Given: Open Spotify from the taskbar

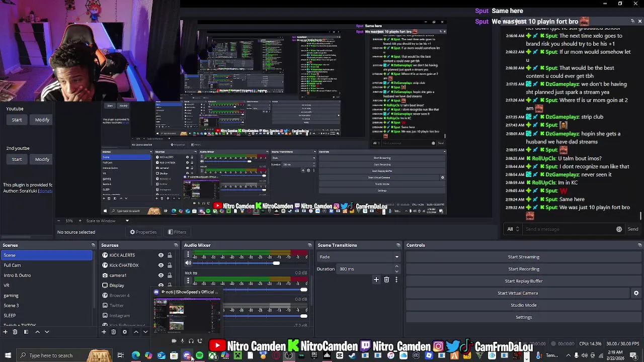Looking at the screenshot, I should tap(200, 355).
